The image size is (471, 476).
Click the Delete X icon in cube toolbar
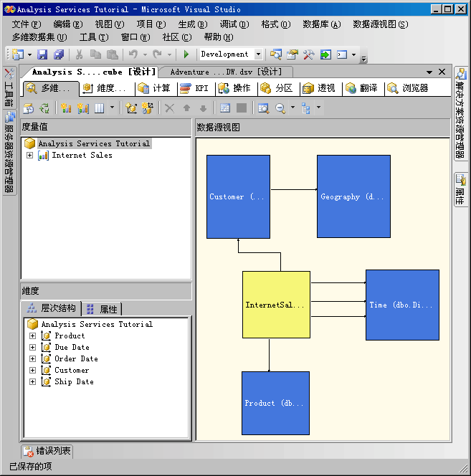(169, 108)
